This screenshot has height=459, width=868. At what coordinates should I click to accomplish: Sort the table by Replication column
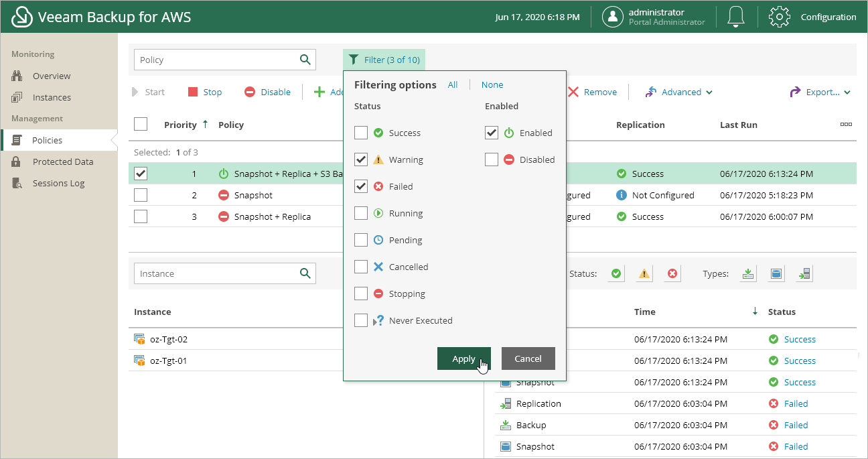point(640,125)
